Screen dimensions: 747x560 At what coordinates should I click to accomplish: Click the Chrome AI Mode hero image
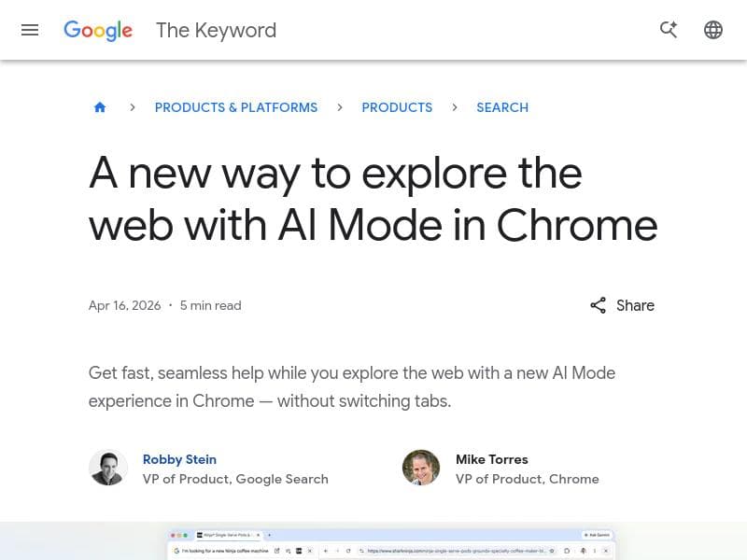coord(373,546)
